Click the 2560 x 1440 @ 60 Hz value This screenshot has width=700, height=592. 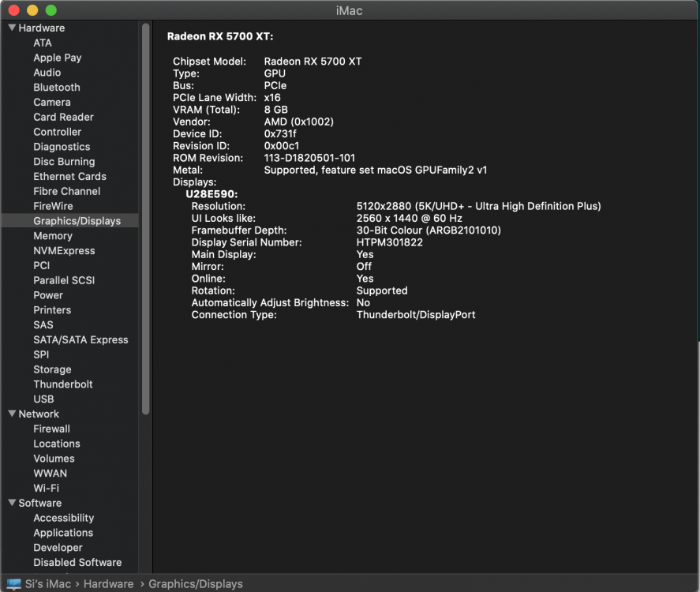coord(409,219)
